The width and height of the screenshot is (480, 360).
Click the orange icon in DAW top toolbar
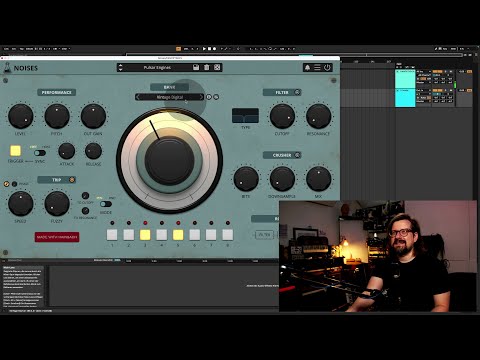tap(178, 49)
